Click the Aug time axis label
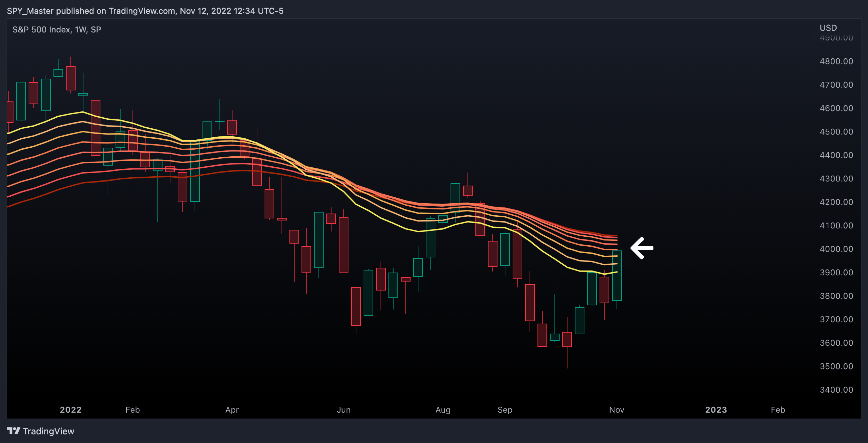Image resolution: width=868 pixels, height=443 pixels. (x=443, y=410)
